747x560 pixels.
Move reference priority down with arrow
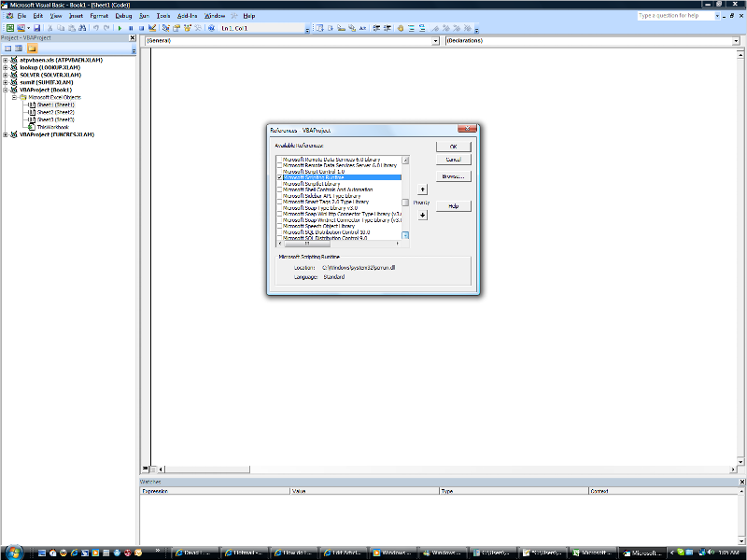click(x=422, y=215)
